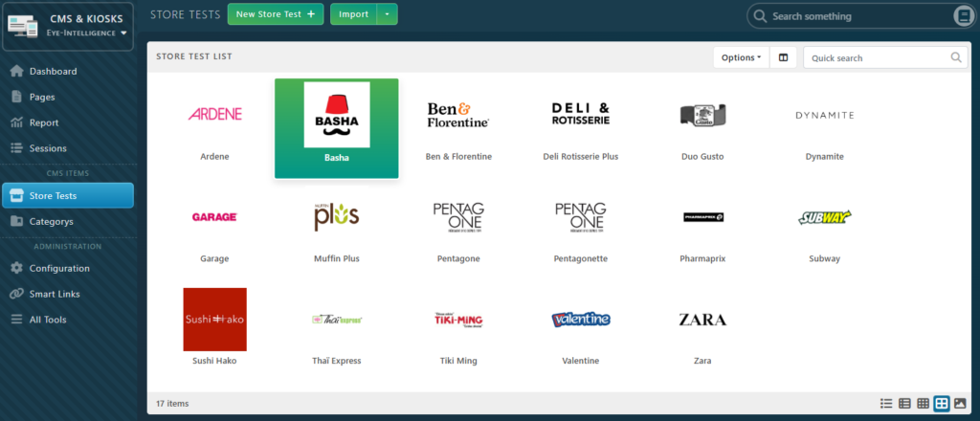Switch to detailed list view icon
The width and height of the screenshot is (980, 421).
click(904, 404)
